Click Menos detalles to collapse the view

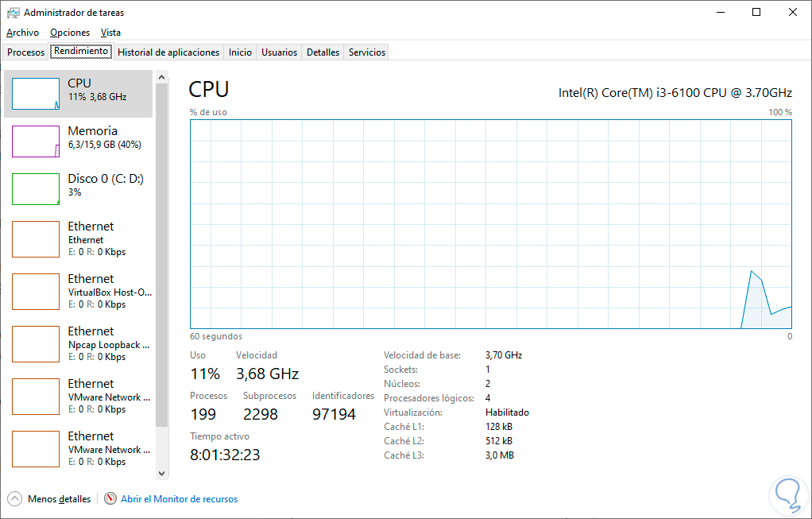[x=59, y=499]
